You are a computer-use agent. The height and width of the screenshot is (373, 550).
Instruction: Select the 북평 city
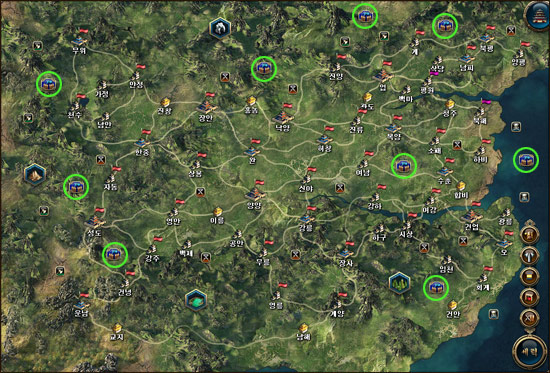pyautogui.click(x=487, y=38)
